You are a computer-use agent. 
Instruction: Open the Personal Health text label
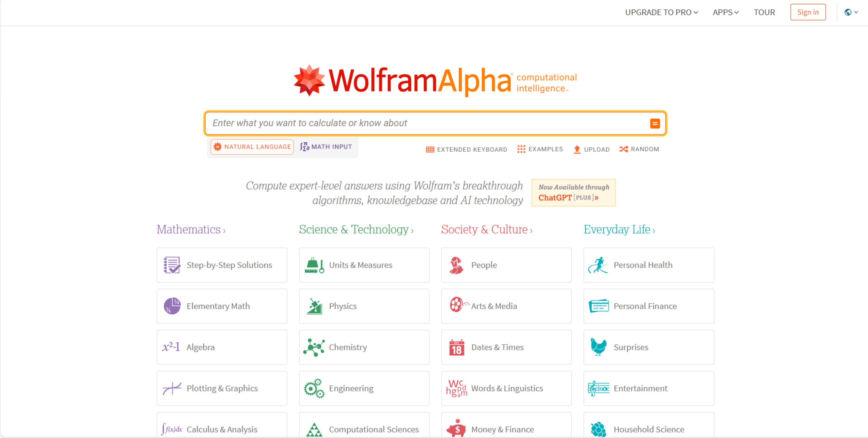643,265
